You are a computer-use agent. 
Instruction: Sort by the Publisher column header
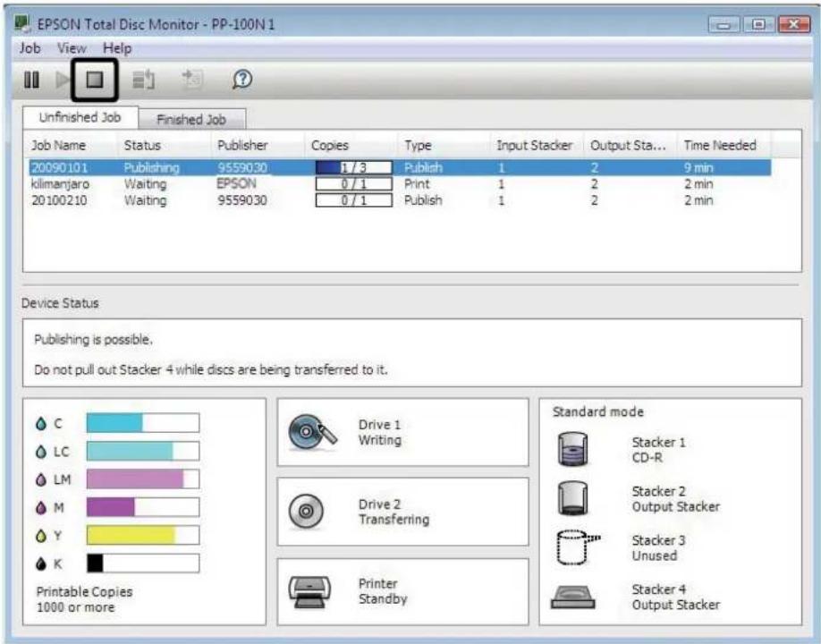coord(258,145)
